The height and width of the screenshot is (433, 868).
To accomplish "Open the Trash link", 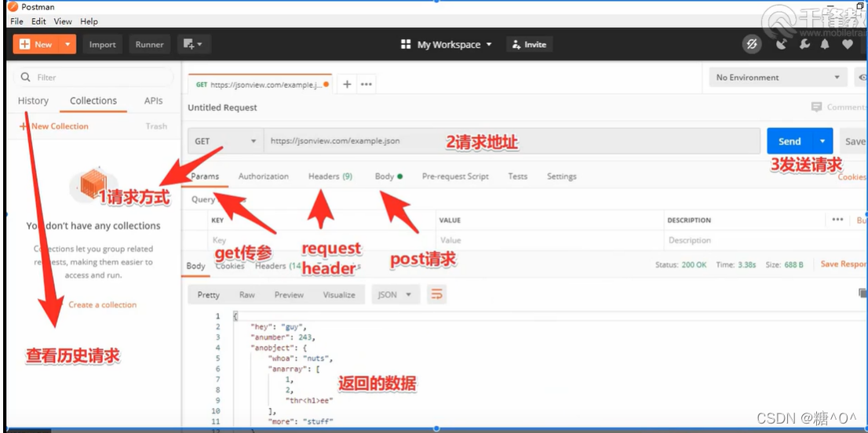I will click(x=156, y=126).
